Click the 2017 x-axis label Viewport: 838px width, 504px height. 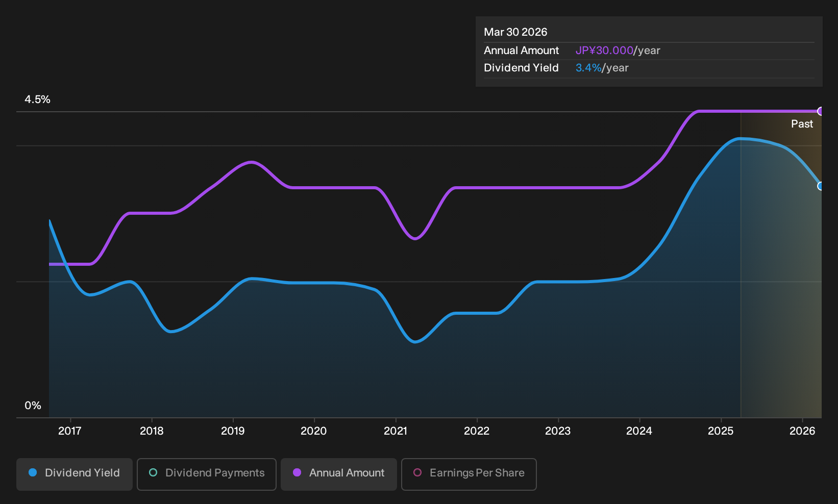click(70, 431)
